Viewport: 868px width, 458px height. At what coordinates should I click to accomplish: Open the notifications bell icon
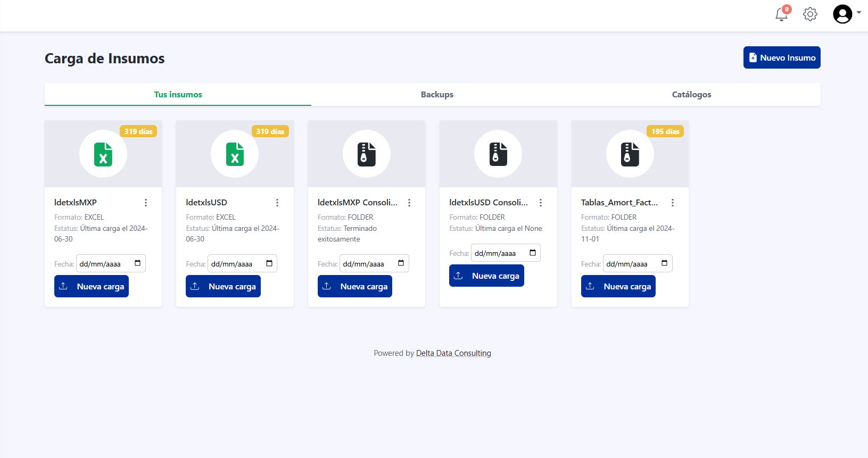781,14
